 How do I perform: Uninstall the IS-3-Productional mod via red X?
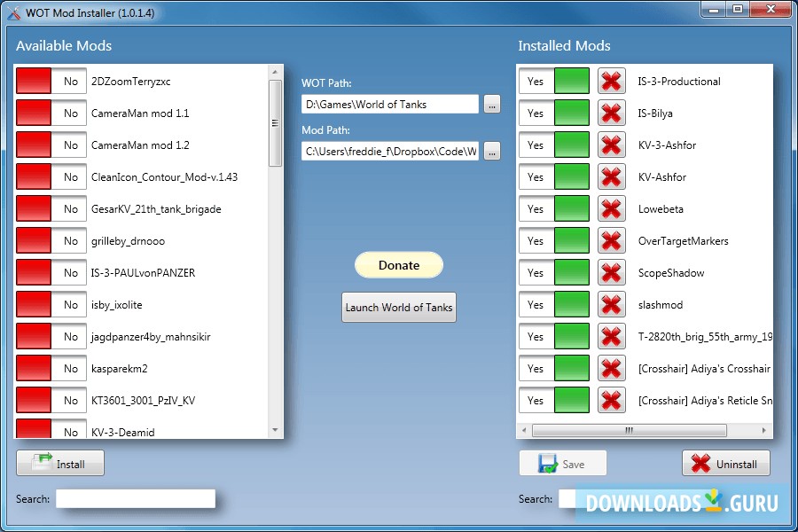pyautogui.click(x=612, y=81)
